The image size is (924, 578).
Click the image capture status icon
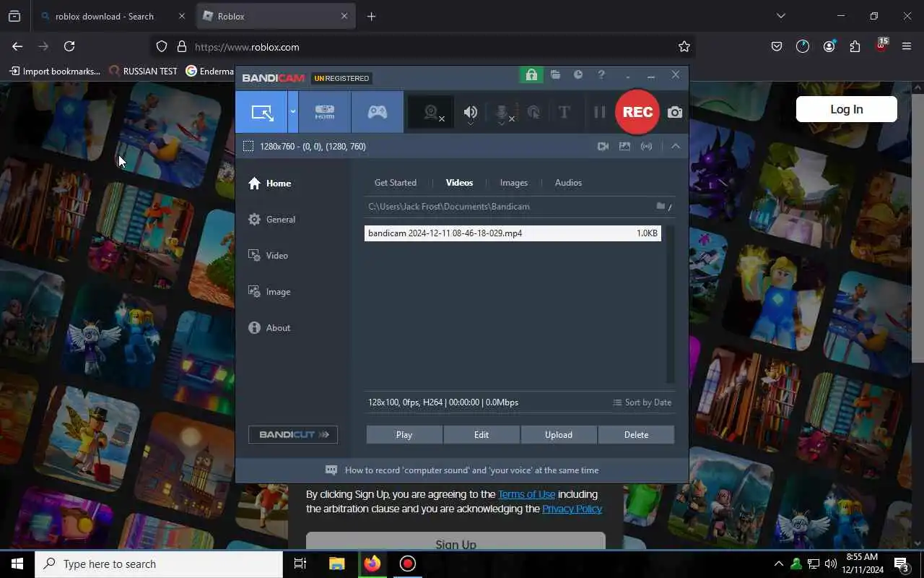[x=624, y=146]
